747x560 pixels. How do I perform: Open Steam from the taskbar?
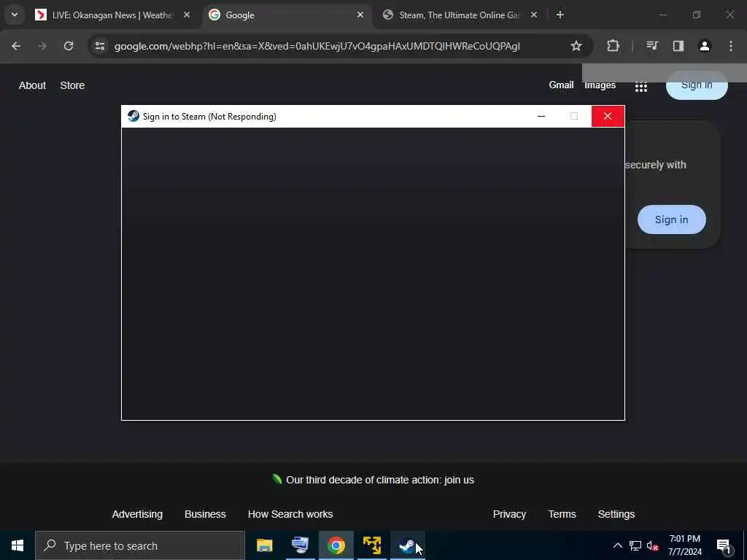point(407,545)
